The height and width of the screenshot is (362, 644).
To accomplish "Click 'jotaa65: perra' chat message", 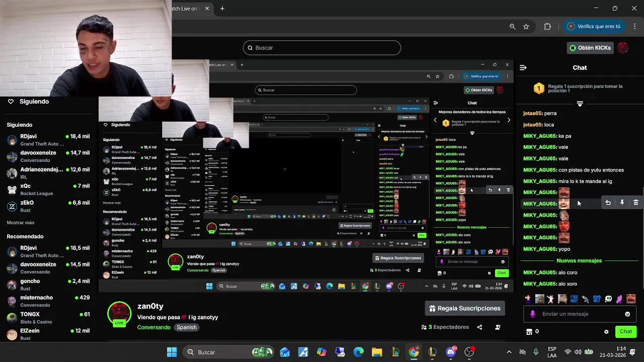I will point(540,113).
